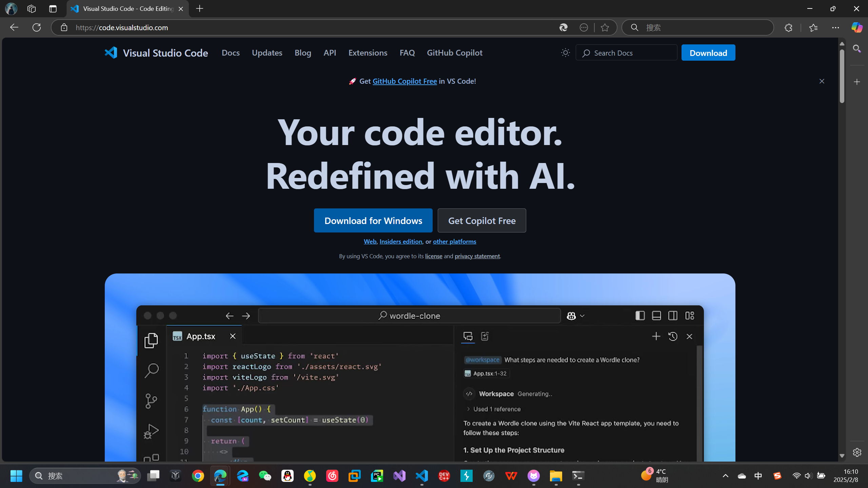
Task: Open the browser Extensions puzzle icon
Action: click(x=788, y=27)
